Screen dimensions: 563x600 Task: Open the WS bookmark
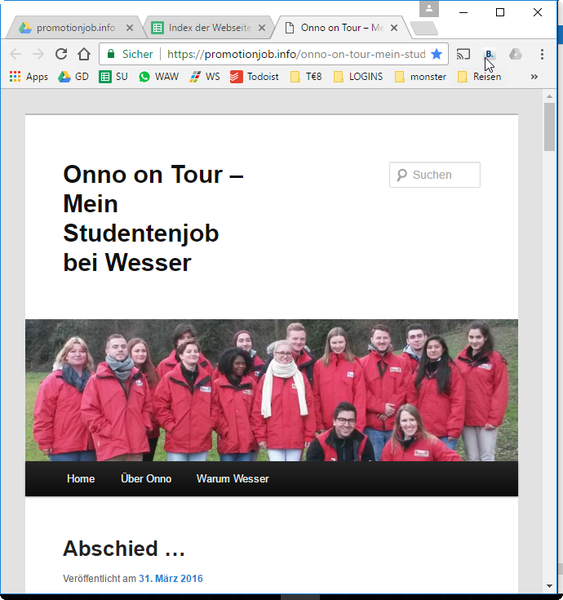click(205, 77)
